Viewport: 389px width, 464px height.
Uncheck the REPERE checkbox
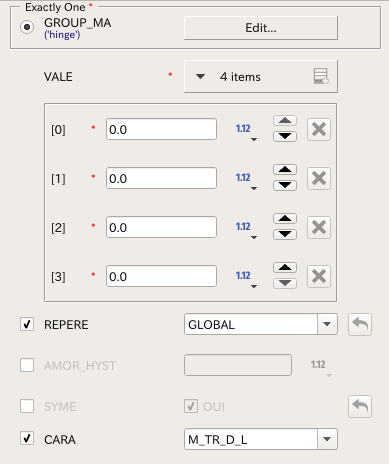click(27, 324)
